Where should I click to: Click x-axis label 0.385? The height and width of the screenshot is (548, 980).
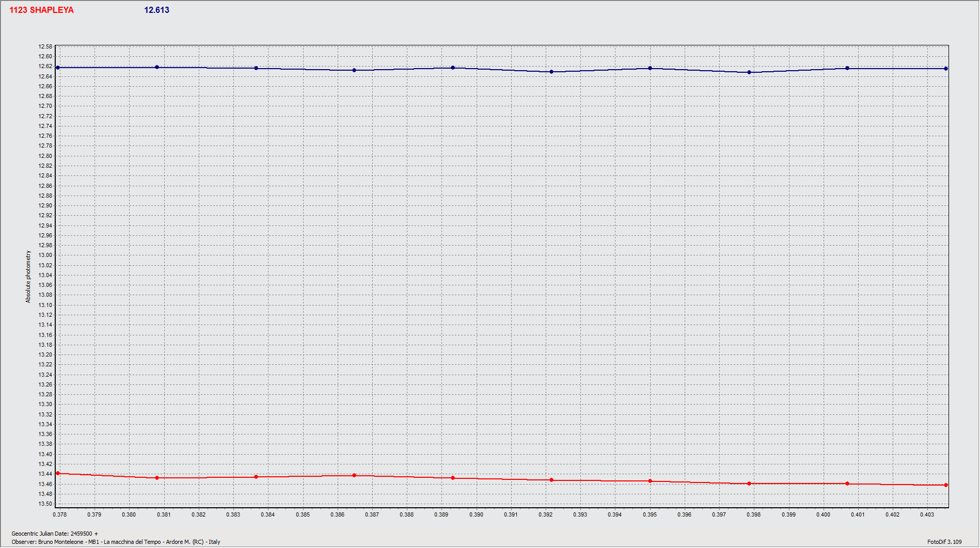pos(303,514)
